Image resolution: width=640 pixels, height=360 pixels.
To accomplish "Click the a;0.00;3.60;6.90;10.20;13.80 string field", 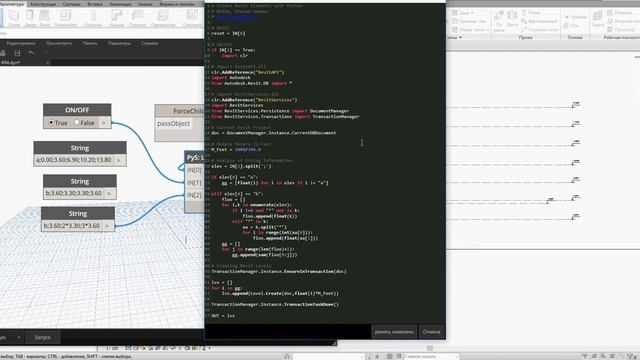I will click(73, 160).
